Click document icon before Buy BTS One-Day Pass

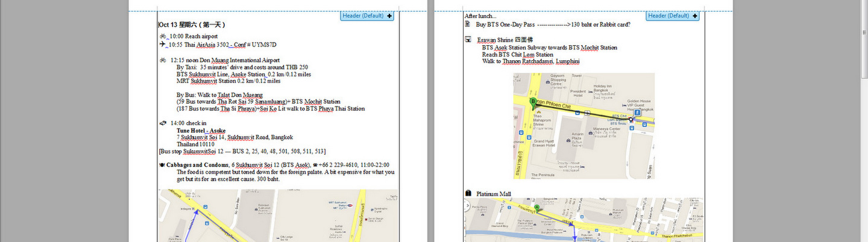click(x=468, y=24)
